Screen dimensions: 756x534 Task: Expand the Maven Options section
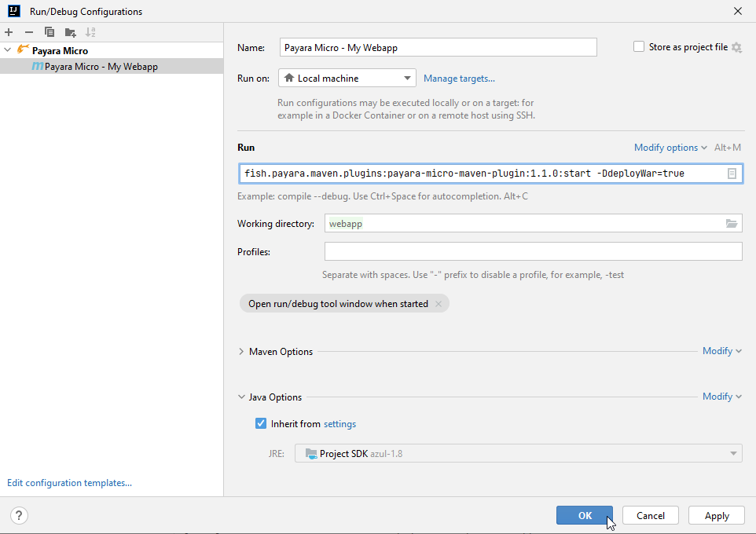tap(241, 351)
